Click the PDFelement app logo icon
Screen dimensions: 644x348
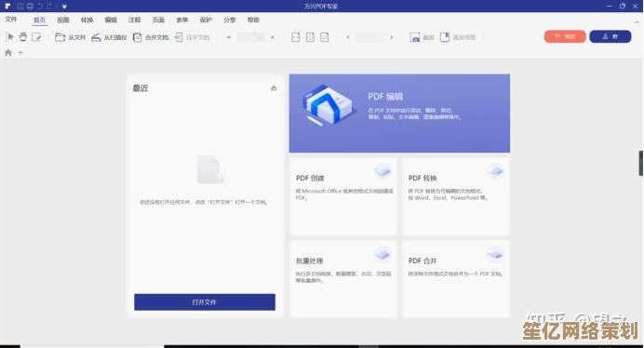(7, 7)
